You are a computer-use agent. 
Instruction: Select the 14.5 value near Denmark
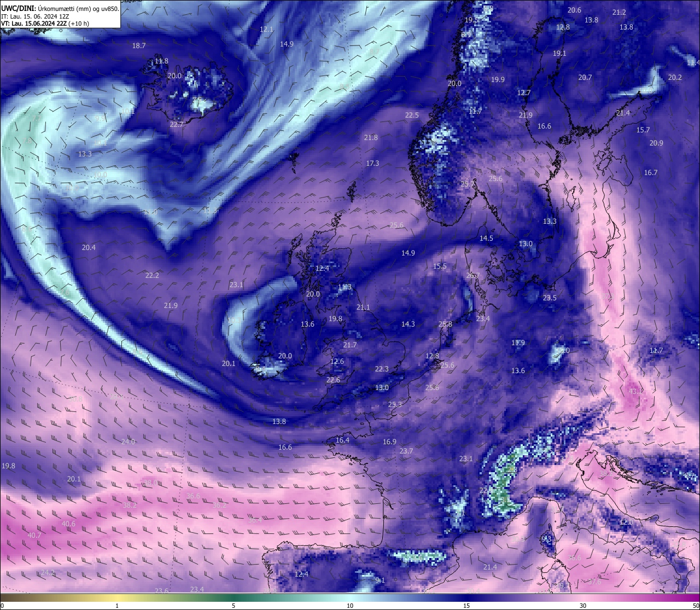coord(486,239)
